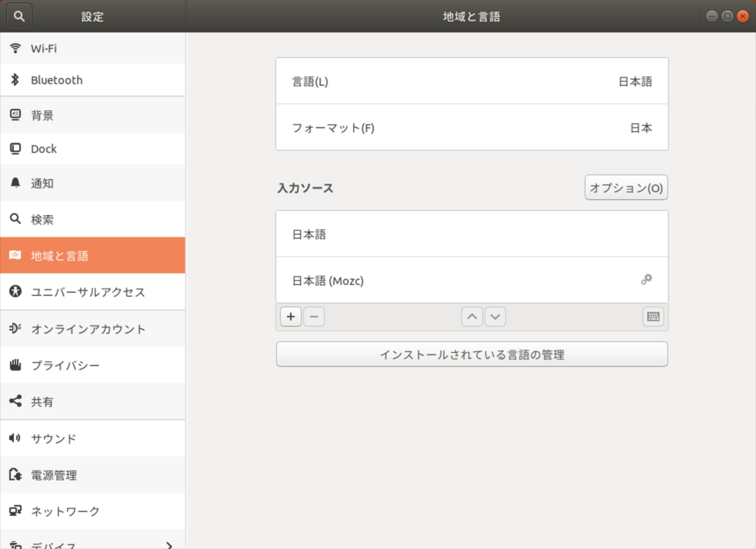Remove an input source with the minus
Viewport: 756px width, 549px height.
314,317
